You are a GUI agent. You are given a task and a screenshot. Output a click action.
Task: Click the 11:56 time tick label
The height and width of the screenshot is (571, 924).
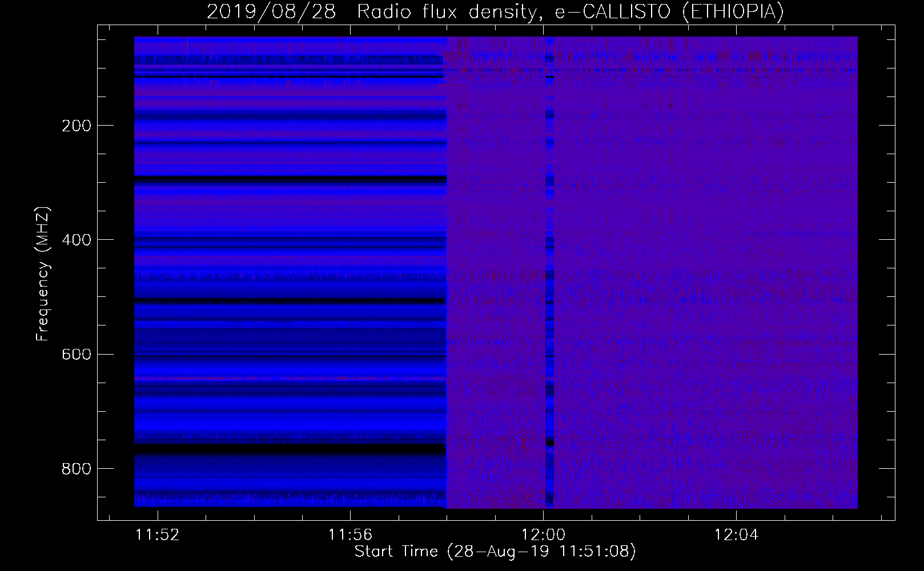[351, 535]
